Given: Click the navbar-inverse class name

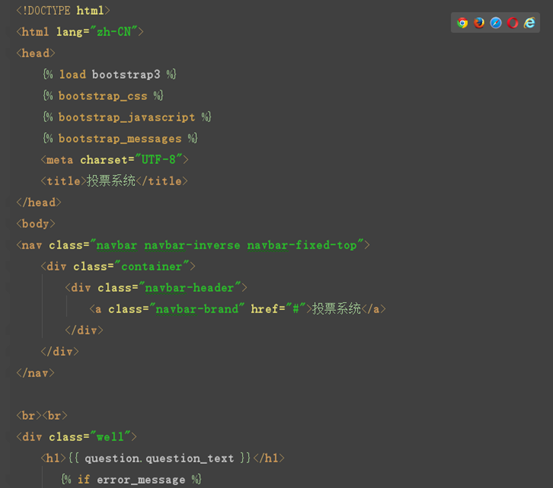Looking at the screenshot, I should 192,245.
